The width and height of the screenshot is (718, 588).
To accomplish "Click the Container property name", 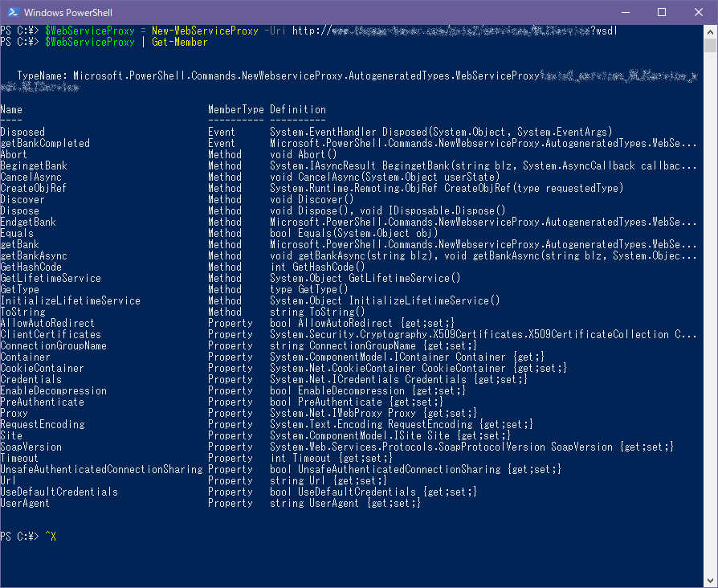I will 25,357.
